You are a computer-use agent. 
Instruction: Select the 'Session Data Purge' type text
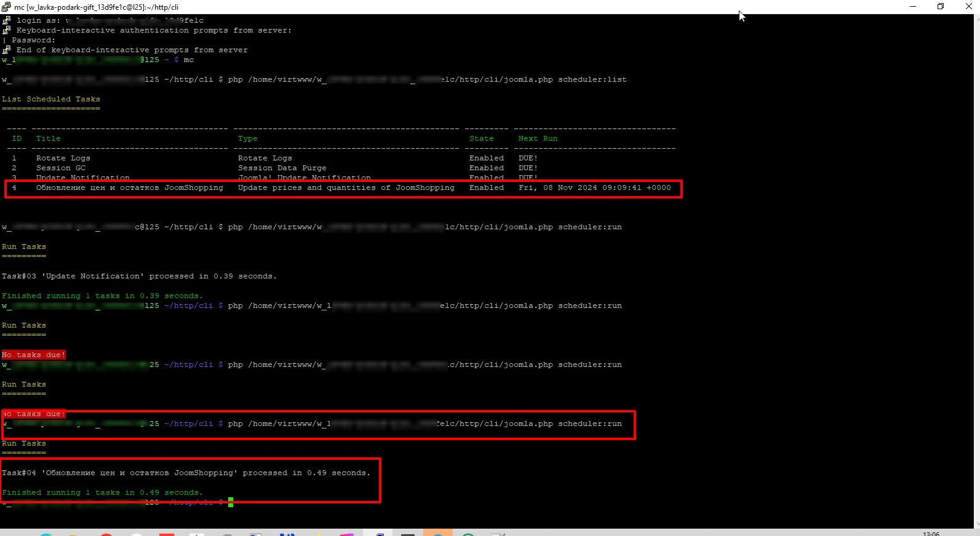(282, 168)
